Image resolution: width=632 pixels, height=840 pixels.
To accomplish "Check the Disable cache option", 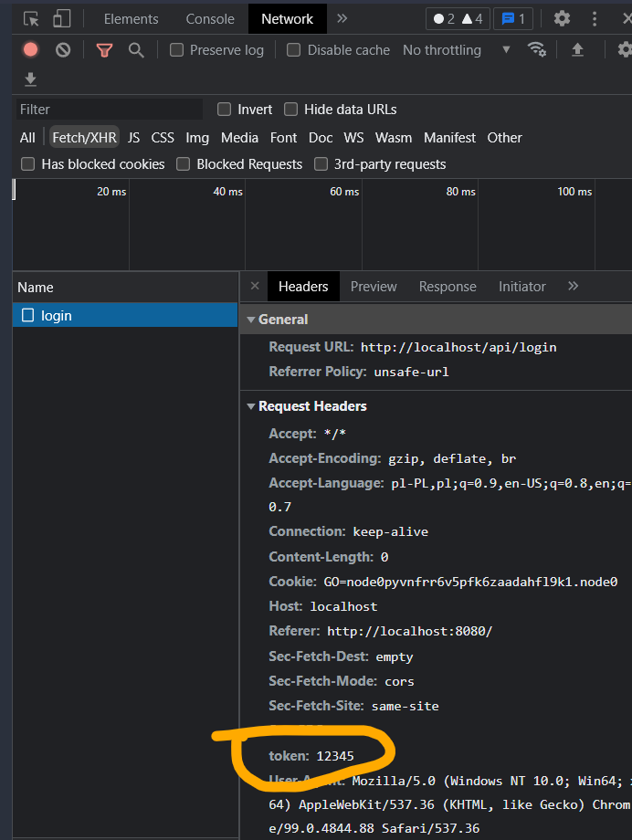I will coord(294,50).
